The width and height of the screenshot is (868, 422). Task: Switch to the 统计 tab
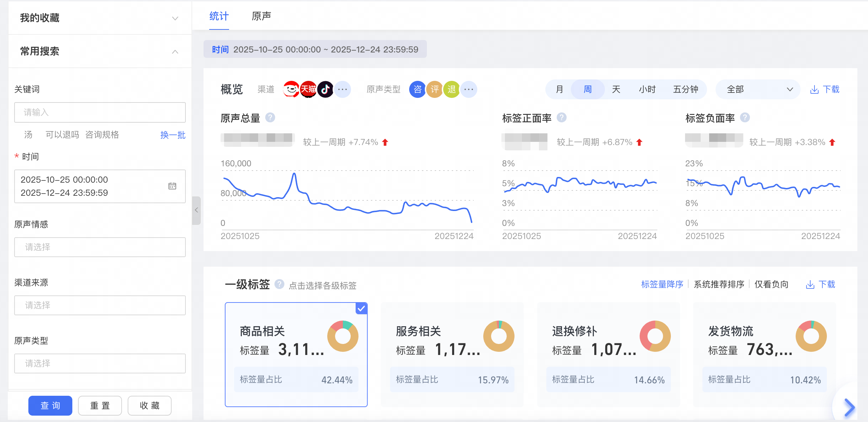pos(219,16)
